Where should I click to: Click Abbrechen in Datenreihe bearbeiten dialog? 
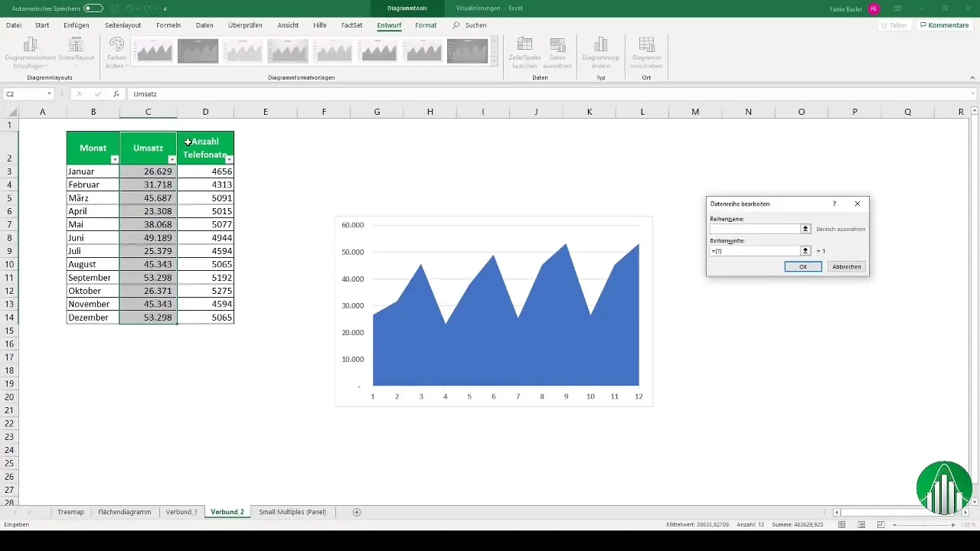point(846,266)
